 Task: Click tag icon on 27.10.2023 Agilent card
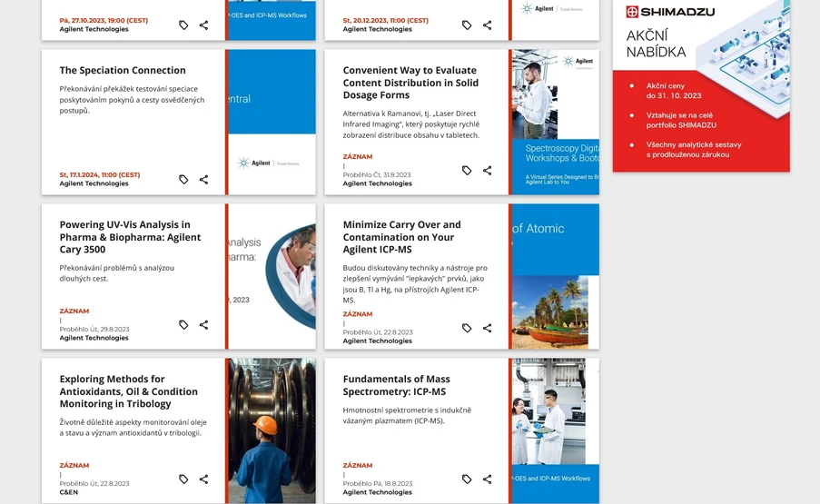pos(183,25)
